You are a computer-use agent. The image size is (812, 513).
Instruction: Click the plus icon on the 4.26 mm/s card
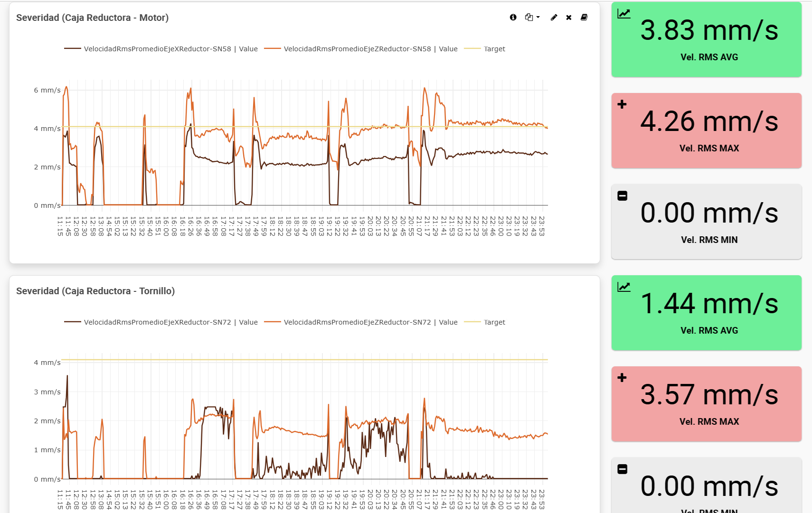point(622,104)
